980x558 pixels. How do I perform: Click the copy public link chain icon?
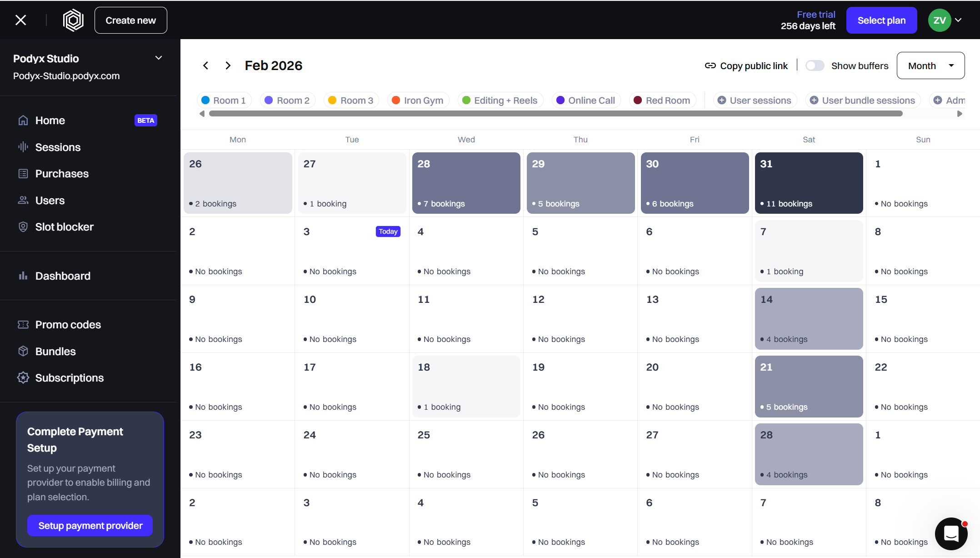click(x=710, y=66)
